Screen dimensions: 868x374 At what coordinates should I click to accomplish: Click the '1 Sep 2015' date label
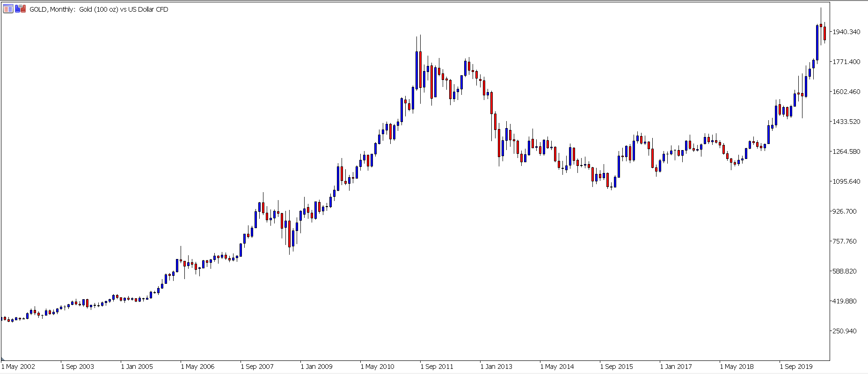[x=617, y=367]
